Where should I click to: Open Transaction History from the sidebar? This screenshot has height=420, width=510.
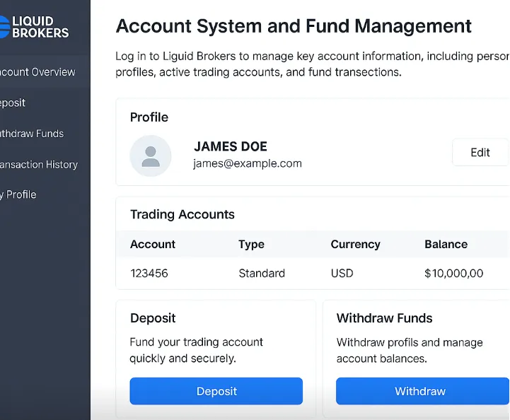[x=38, y=165]
